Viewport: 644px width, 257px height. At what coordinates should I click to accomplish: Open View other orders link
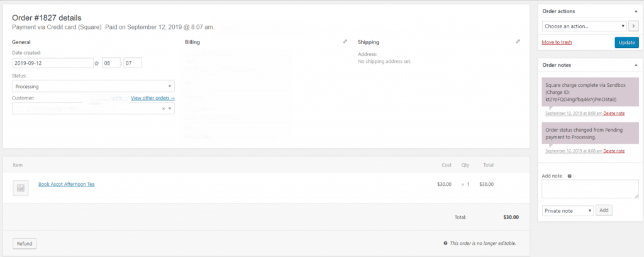tap(153, 98)
